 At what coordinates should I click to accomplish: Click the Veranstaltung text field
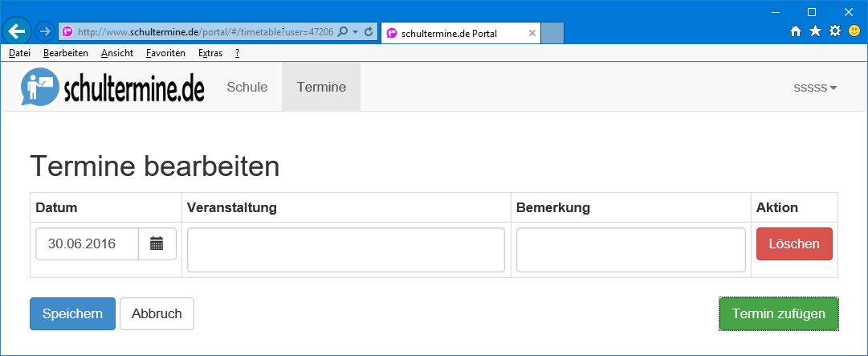click(x=346, y=250)
